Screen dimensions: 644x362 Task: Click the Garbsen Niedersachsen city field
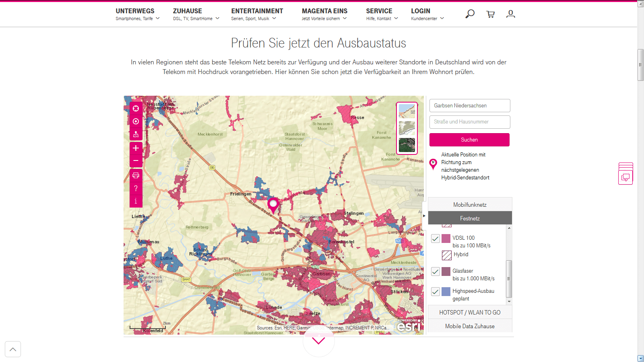tap(470, 106)
